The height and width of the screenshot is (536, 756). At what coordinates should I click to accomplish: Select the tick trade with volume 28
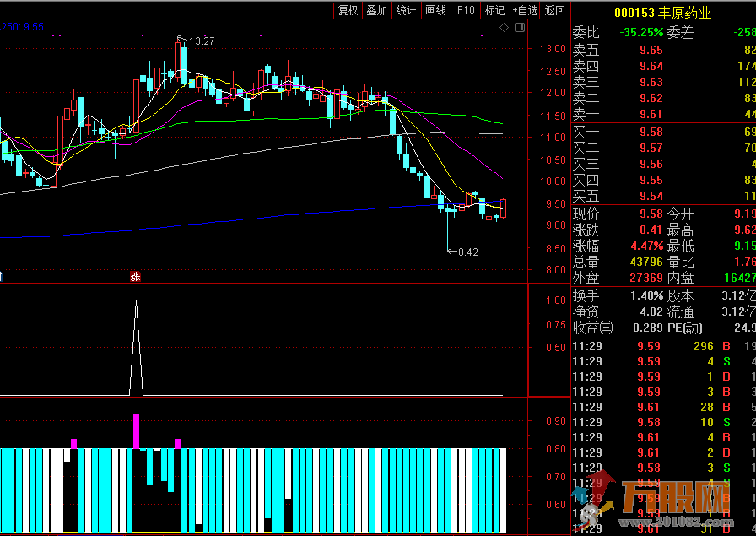707,407
